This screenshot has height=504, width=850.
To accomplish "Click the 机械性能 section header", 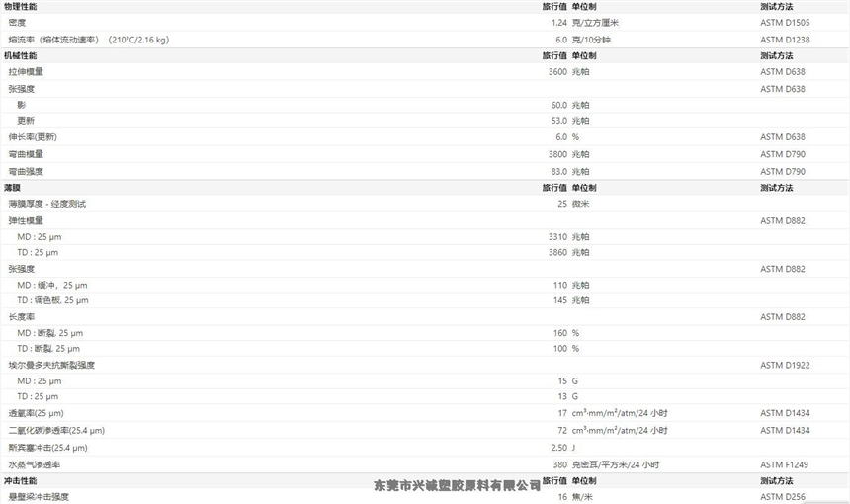I will point(21,55).
